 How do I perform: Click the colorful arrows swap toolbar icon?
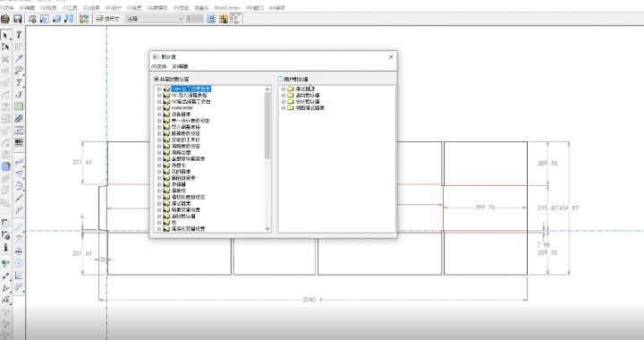pos(84,19)
